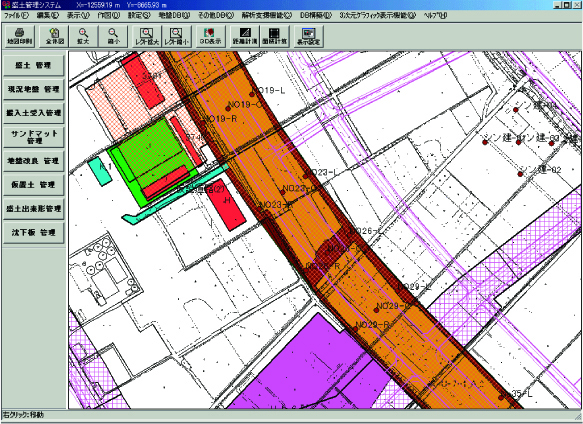Image resolution: width=583 pixels, height=424 pixels.
Task: Click the 盛土 管理 sidebar button
Action: [33, 65]
